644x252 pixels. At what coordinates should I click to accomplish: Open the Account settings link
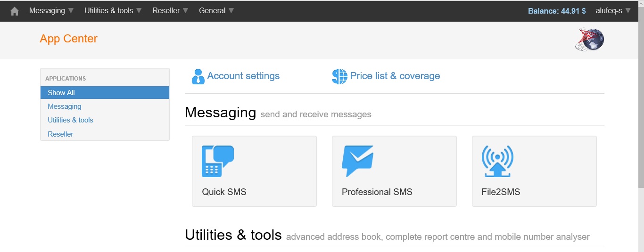(243, 76)
